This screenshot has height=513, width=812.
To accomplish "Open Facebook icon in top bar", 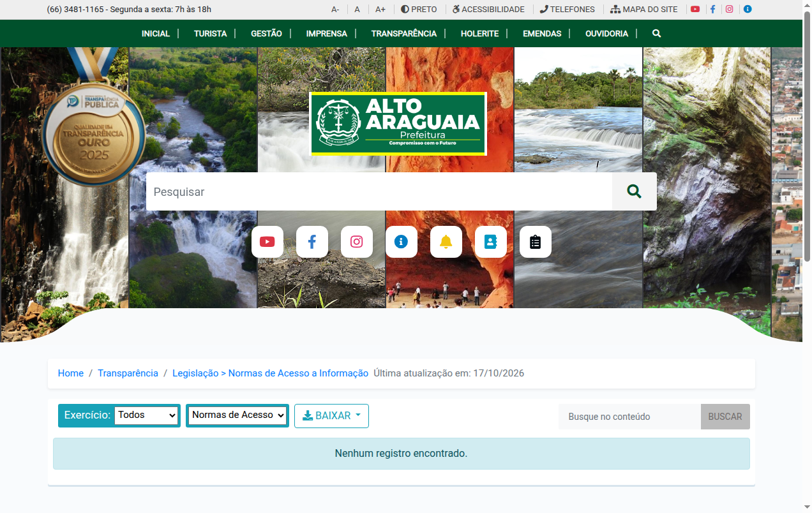I will [712, 10].
